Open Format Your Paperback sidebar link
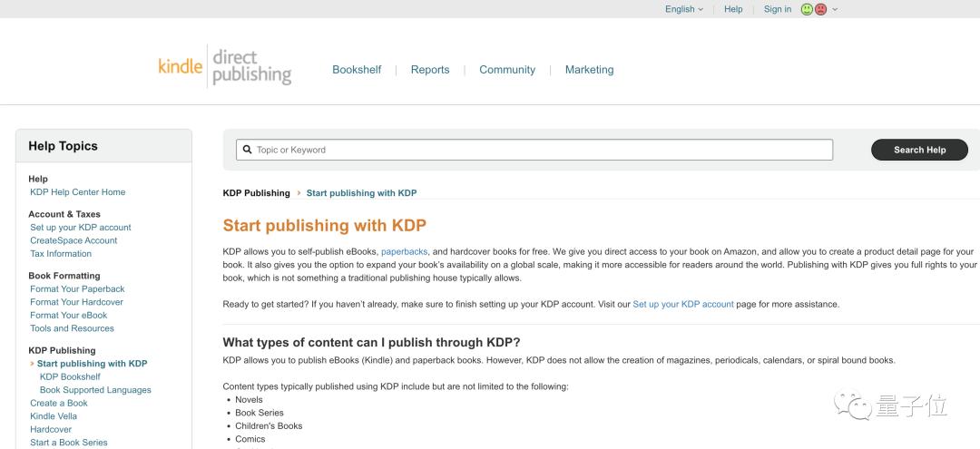The image size is (980, 449). tap(77, 289)
